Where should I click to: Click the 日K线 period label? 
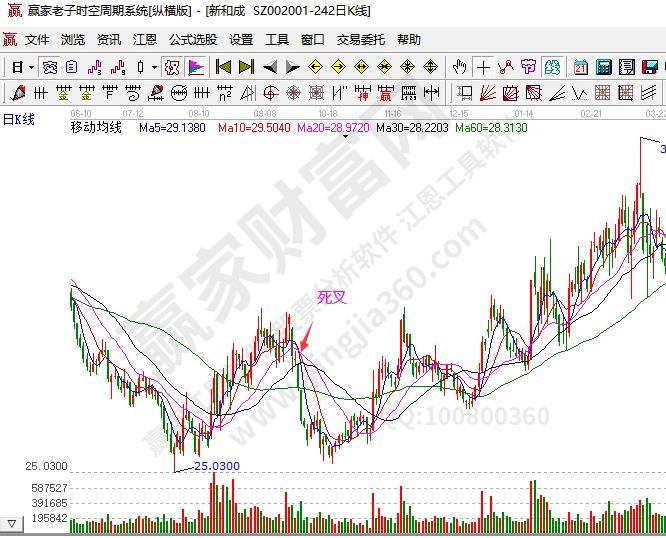19,120
